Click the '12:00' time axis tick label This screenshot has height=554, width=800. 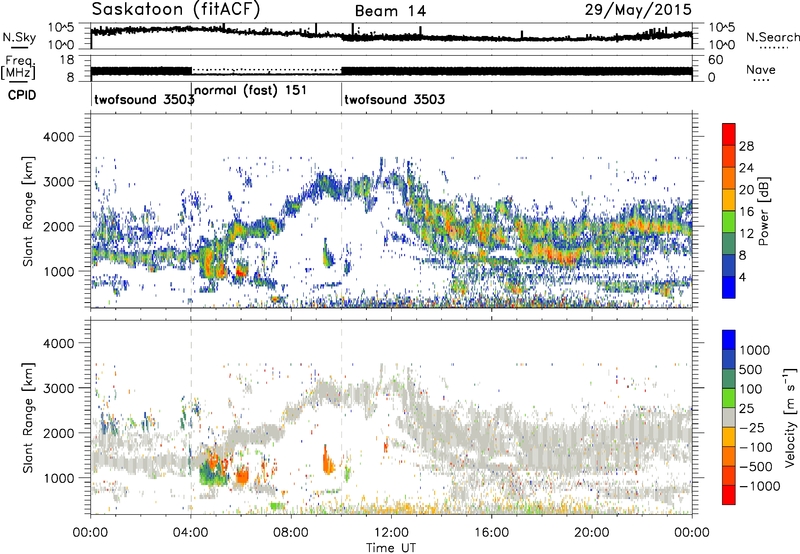click(x=391, y=532)
